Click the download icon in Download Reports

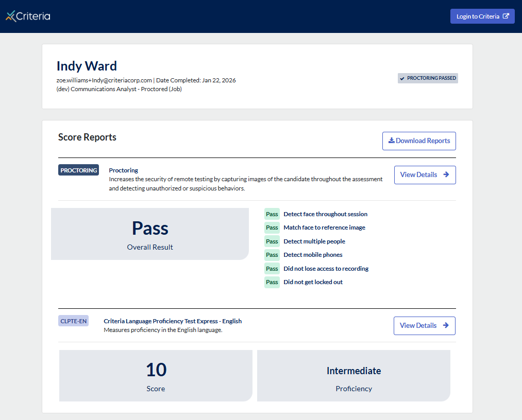coord(392,141)
